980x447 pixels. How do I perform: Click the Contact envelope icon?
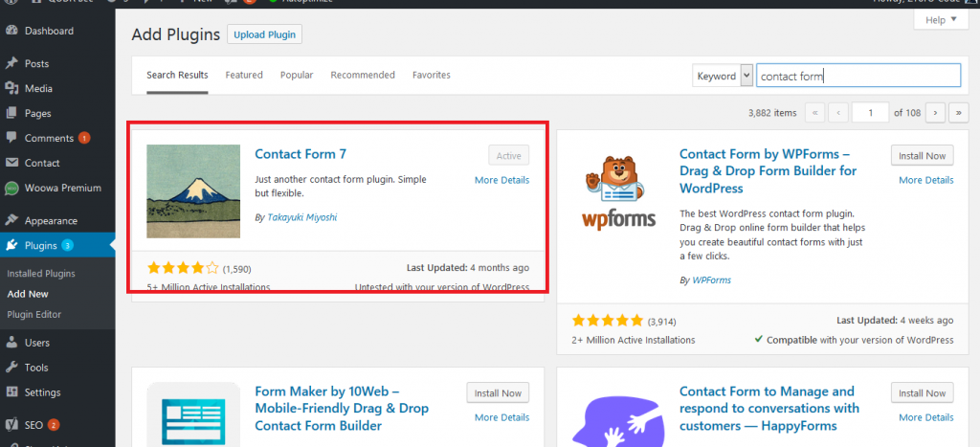[11, 163]
